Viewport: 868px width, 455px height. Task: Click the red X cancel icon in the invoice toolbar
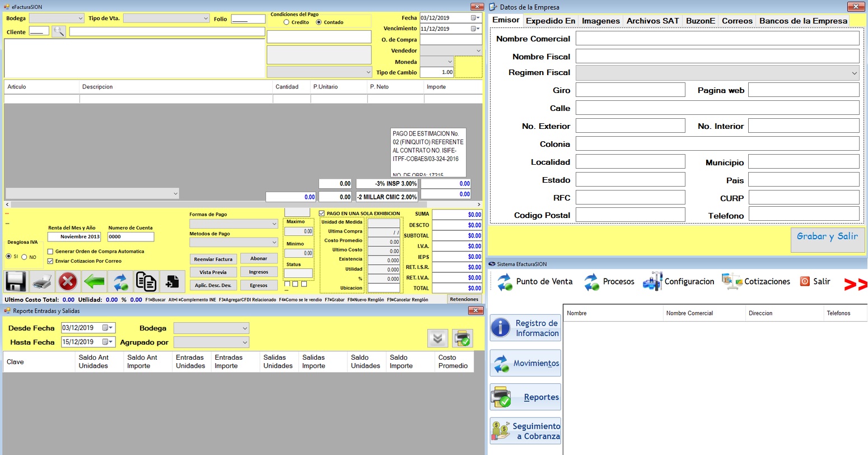(68, 281)
